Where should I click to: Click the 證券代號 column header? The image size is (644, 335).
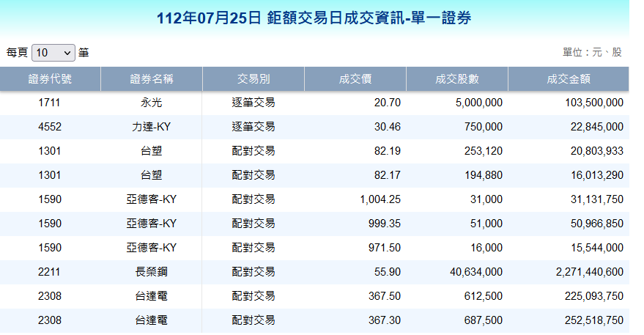50,79
